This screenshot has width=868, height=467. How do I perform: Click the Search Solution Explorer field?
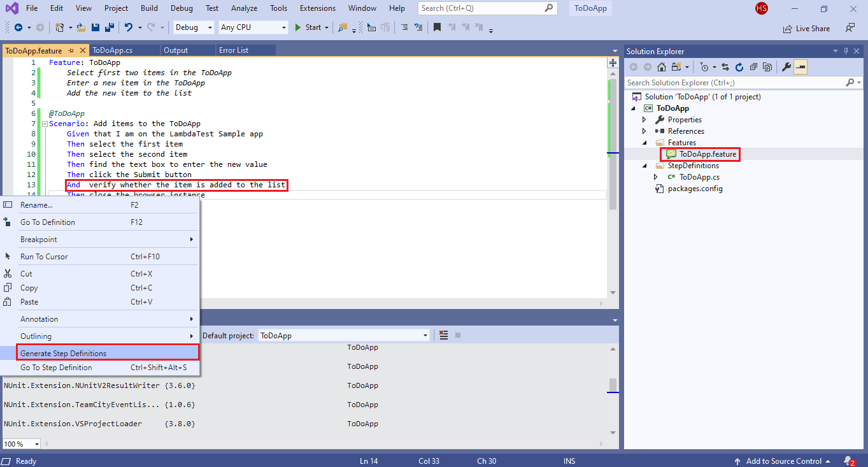point(735,83)
